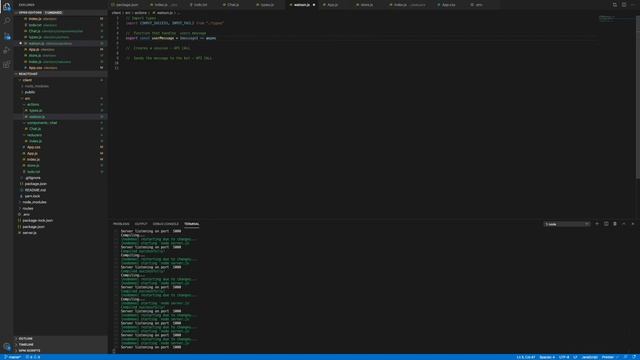The image size is (640, 360).
Task: Open the Problems panel tab
Action: 121,224
